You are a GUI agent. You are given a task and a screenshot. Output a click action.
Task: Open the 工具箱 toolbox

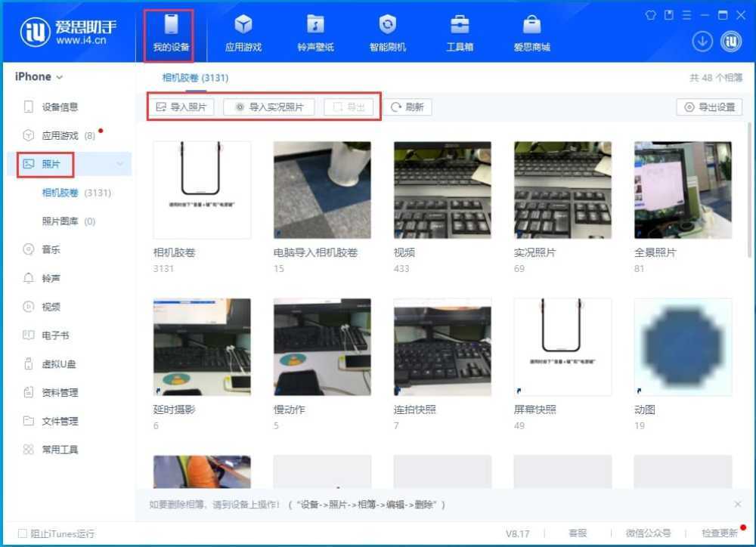459,30
